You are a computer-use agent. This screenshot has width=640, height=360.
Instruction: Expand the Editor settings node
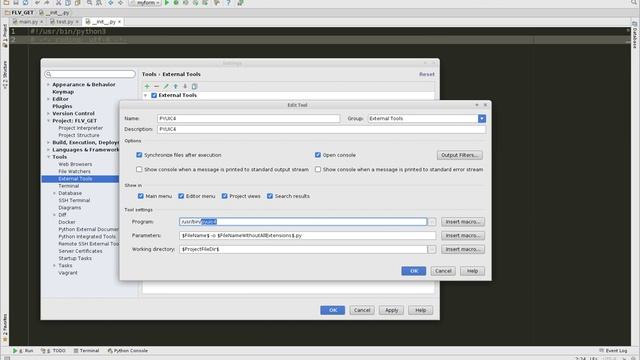tap(48, 99)
